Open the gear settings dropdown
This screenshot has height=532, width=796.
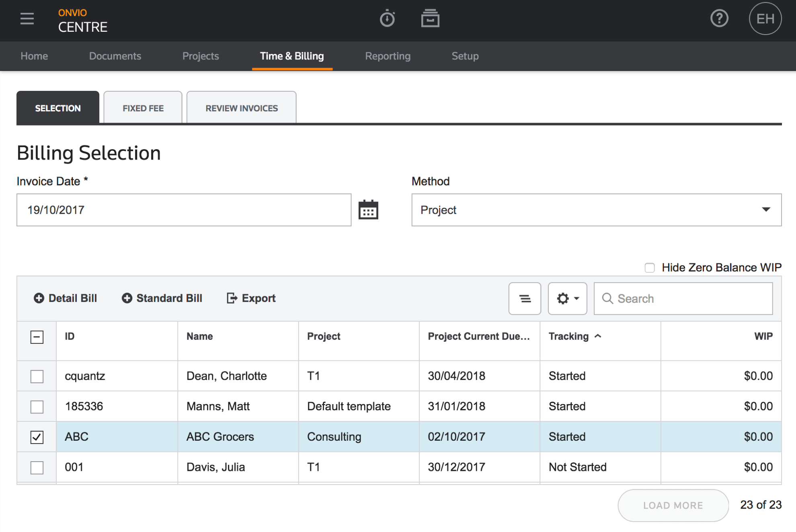(567, 298)
